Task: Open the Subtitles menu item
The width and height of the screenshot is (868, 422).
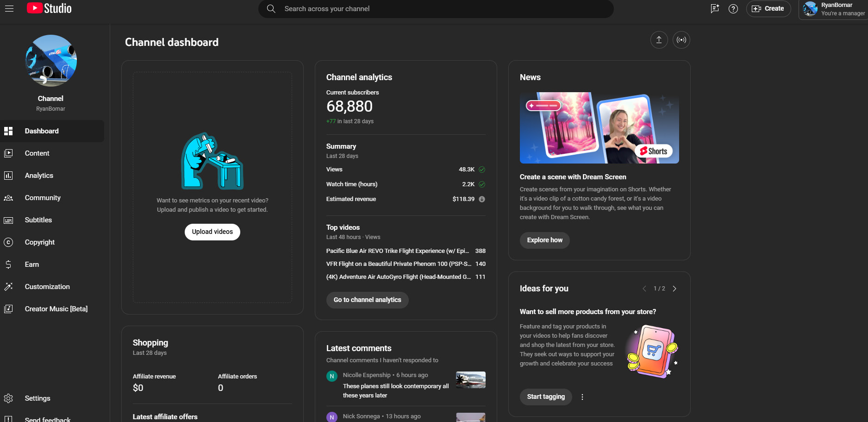Action: (52, 220)
